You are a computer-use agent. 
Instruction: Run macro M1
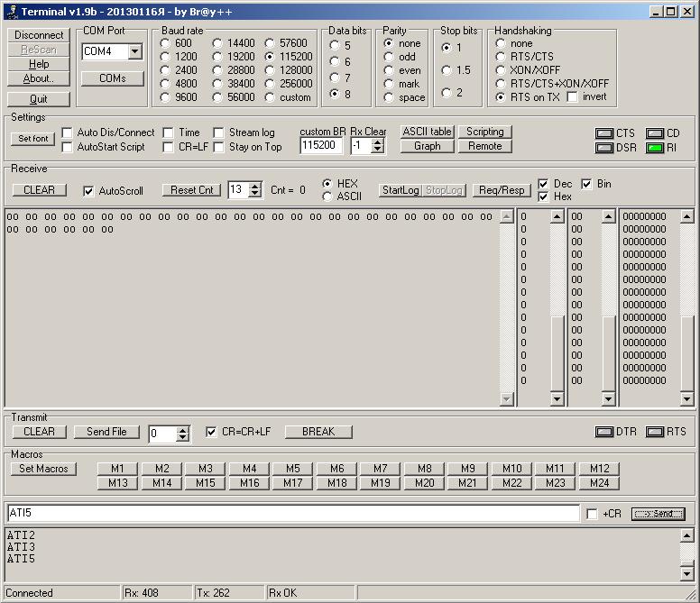click(x=118, y=469)
